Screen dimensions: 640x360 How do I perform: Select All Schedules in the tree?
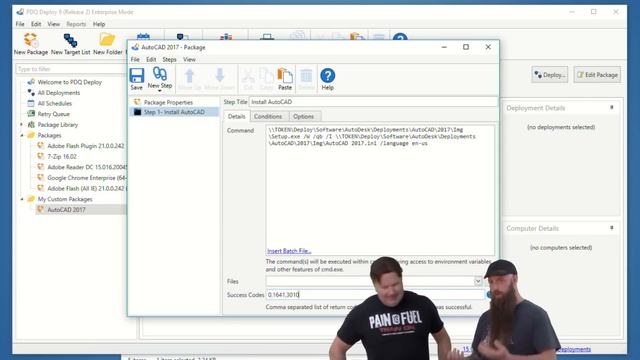point(54,103)
